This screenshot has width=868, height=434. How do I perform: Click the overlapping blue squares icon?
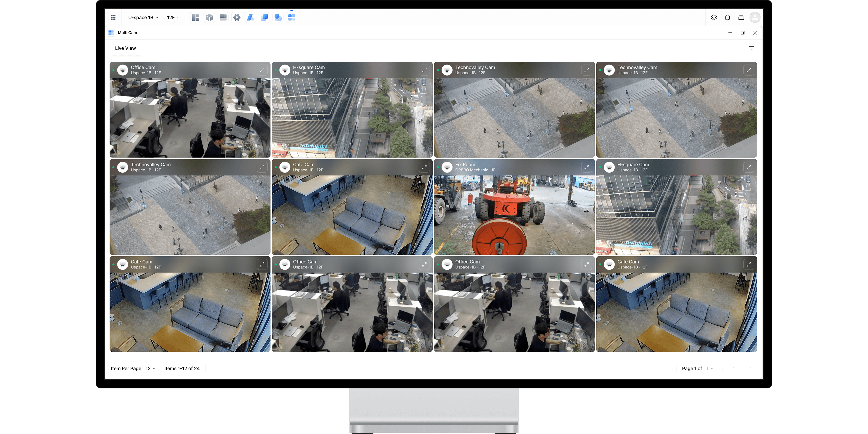264,18
